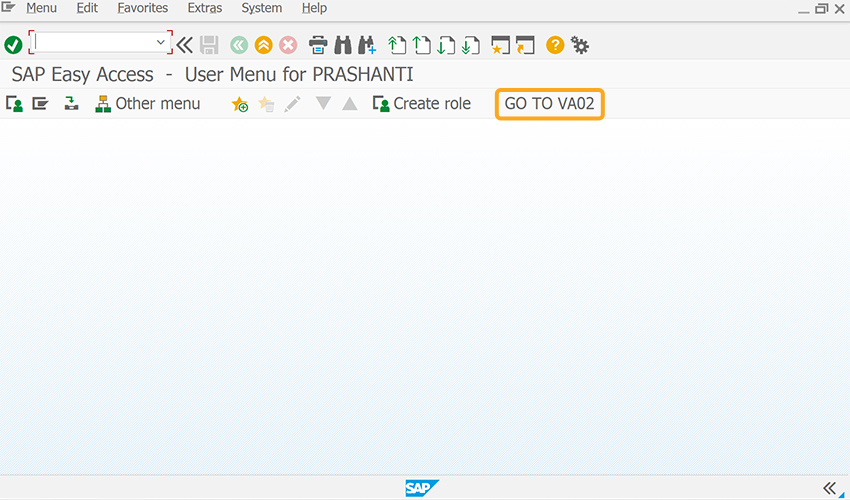Click the User menu icon
Image resolution: width=850 pixels, height=500 pixels.
pos(14,104)
